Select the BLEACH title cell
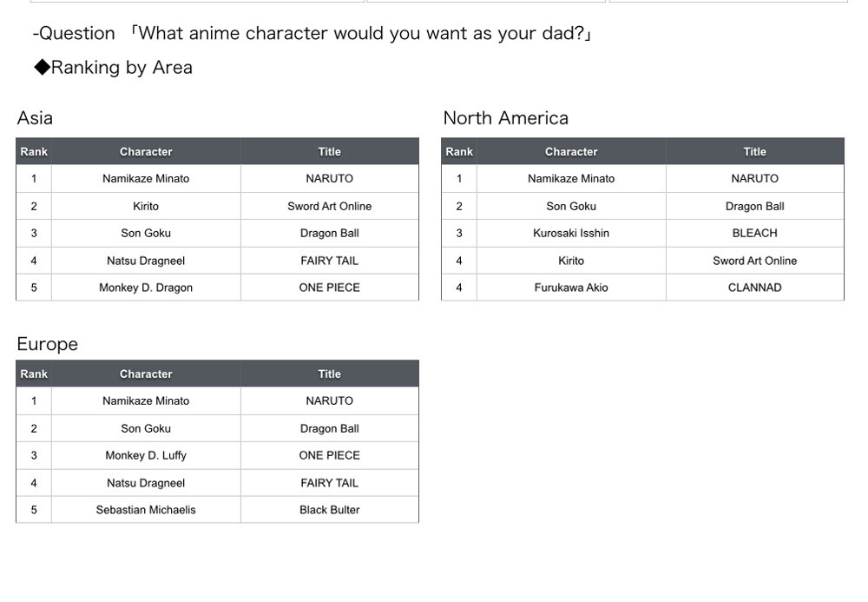Viewport: 868px width, 602px height. point(754,233)
